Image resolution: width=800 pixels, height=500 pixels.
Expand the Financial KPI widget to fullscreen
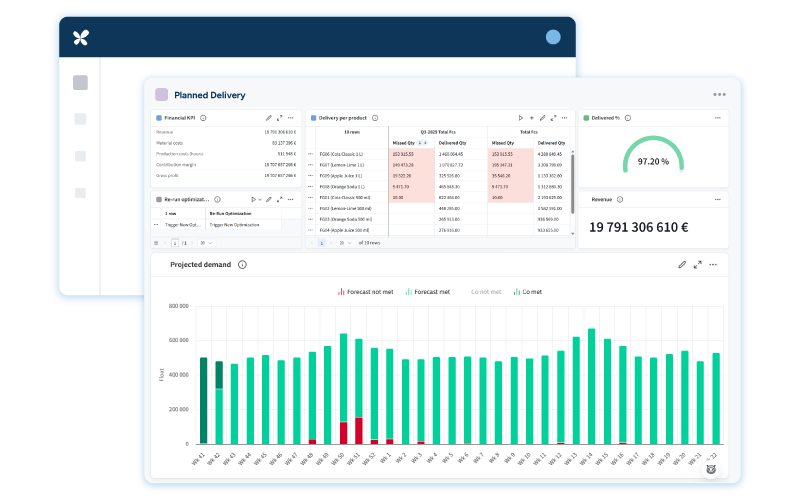[280, 118]
